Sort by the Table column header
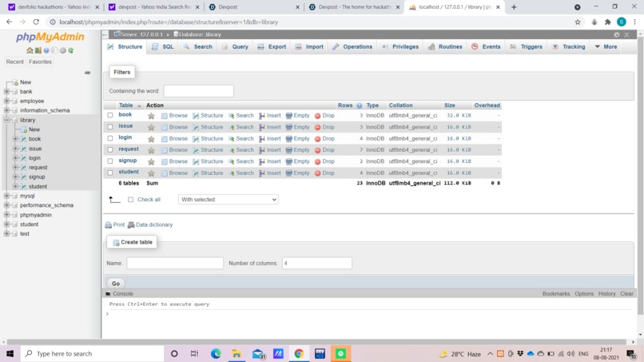Screen dimensions: 644x362 tap(125, 105)
